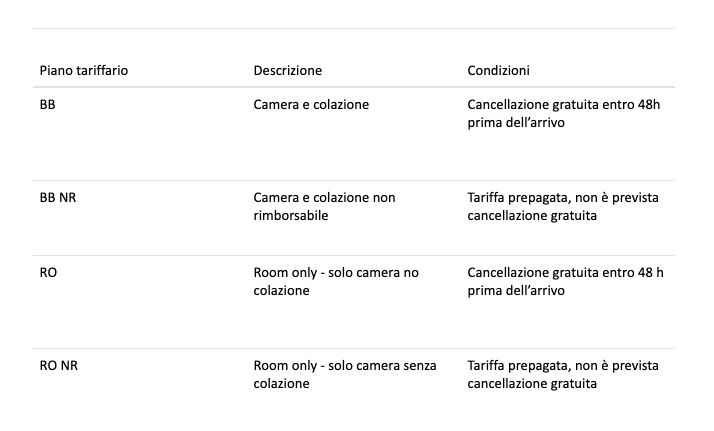
Task: Click the Condizioni column header
Action: [x=498, y=71]
